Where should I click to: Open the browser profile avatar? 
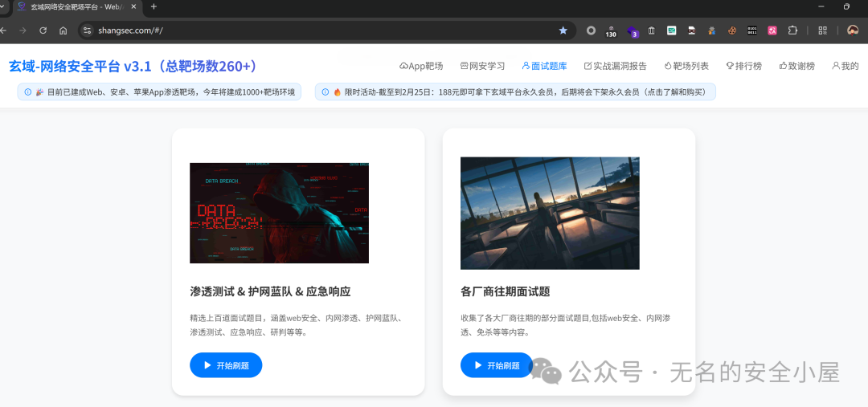pyautogui.click(x=853, y=31)
